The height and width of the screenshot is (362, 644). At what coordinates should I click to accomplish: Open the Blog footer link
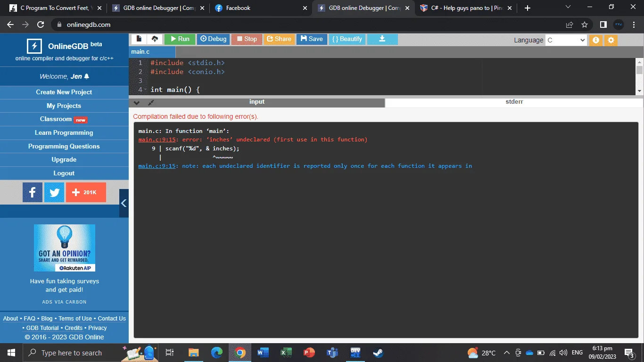click(47, 319)
